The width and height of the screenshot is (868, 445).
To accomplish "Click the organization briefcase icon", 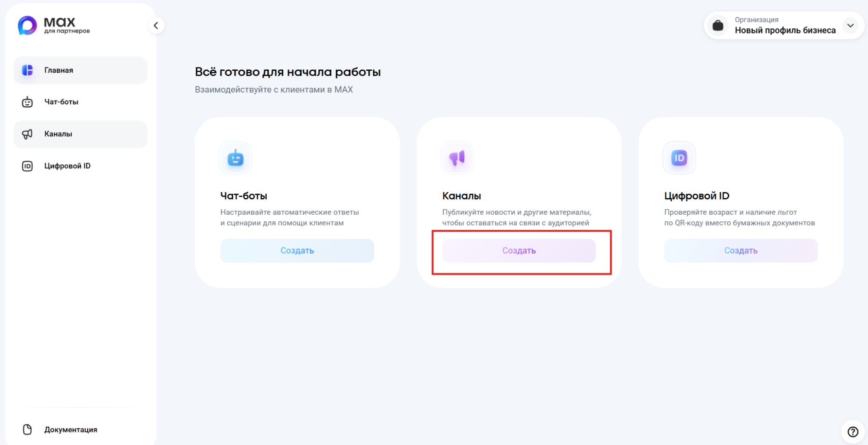I will point(718,26).
